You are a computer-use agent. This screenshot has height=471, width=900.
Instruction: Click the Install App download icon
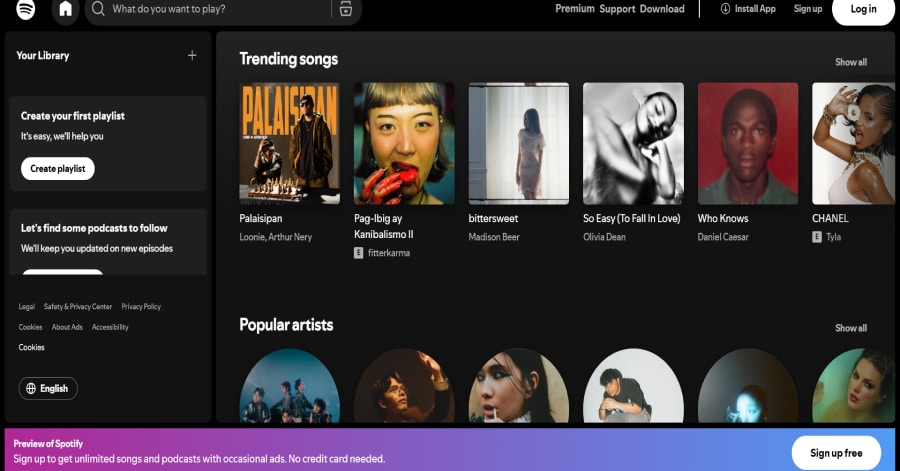pos(725,9)
